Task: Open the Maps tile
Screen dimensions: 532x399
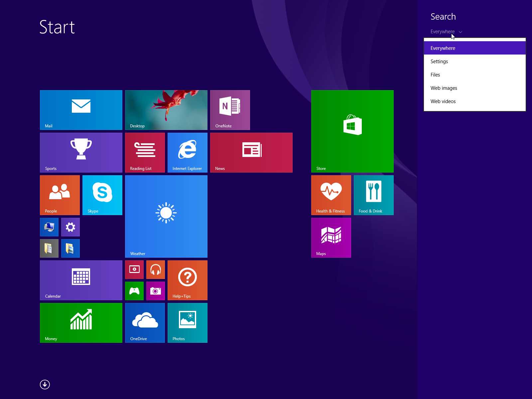Action: click(x=331, y=237)
